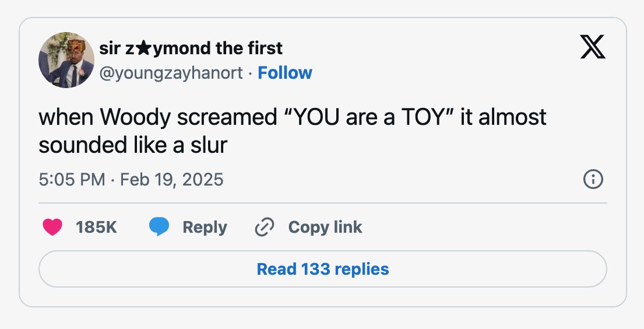The width and height of the screenshot is (644, 329).
Task: Open the X logo link
Action: click(592, 47)
